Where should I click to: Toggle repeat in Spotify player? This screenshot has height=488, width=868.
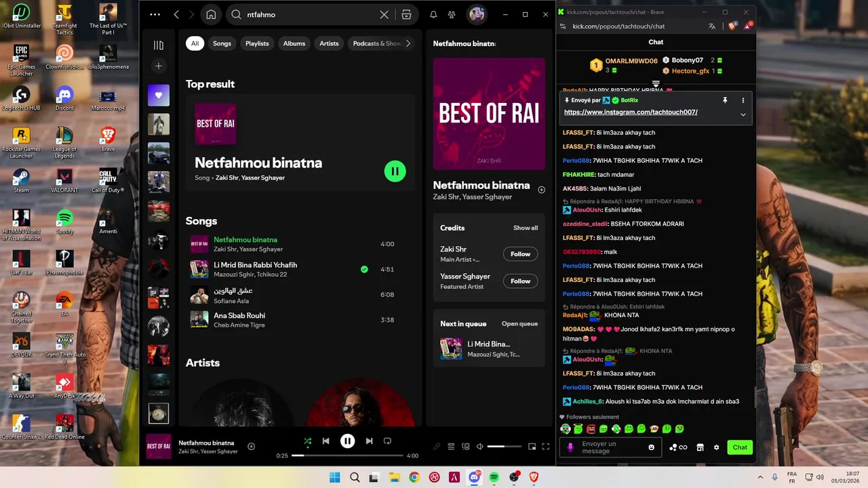tap(387, 441)
